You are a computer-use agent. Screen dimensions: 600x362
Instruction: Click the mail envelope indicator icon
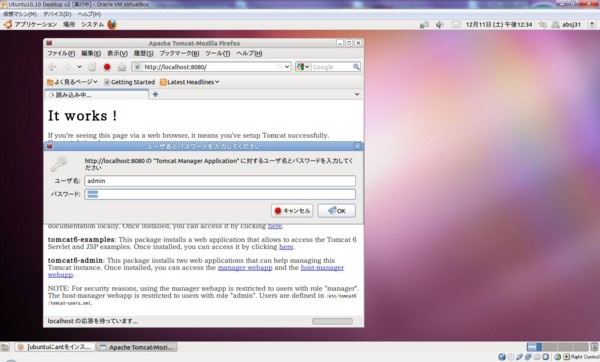tap(456, 25)
